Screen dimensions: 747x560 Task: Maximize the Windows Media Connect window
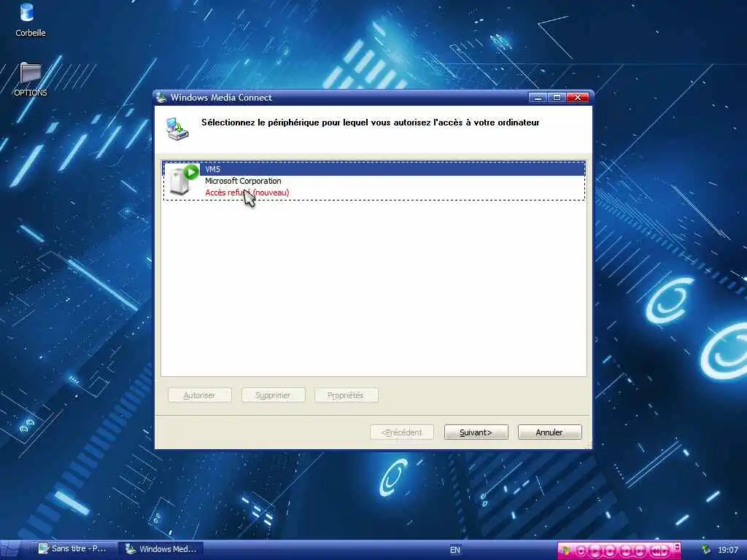coord(557,98)
